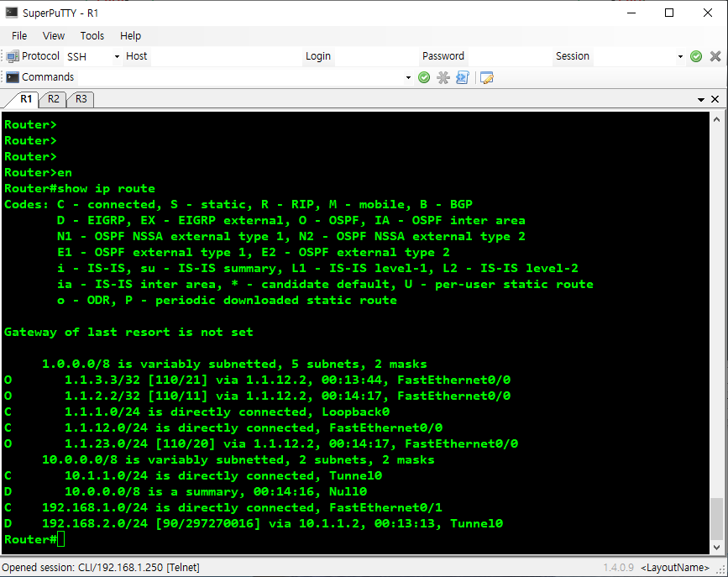Click the Router# prompt cursor line
Image resolution: width=728 pixels, height=577 pixels.
click(x=34, y=539)
